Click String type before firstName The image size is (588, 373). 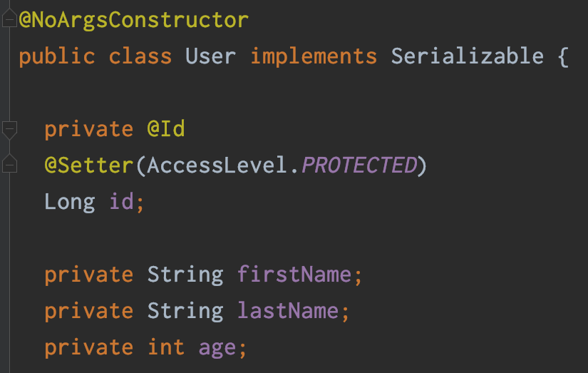point(185,275)
